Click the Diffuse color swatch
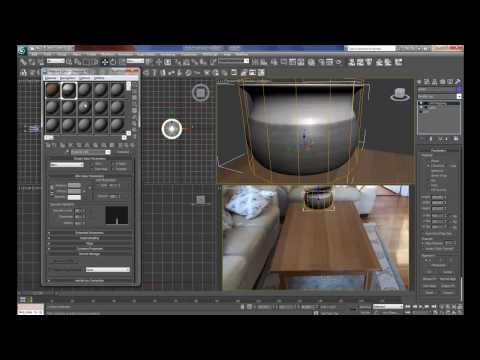Image resolution: width=480 pixels, height=360 pixels. point(74,191)
